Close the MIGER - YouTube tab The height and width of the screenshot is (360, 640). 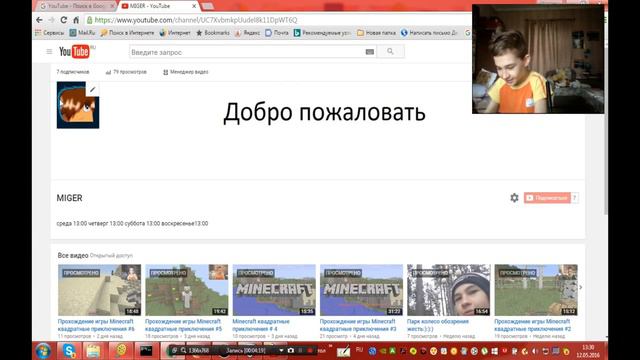[194, 6]
